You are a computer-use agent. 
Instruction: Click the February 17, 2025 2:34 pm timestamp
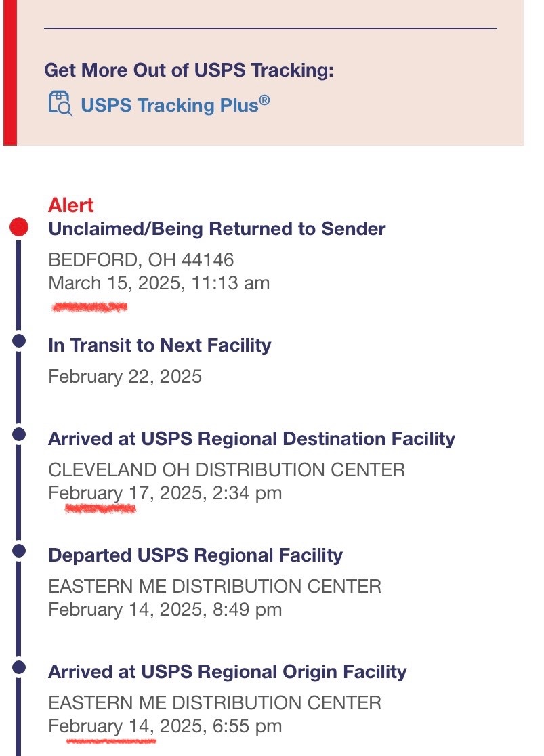point(165,493)
